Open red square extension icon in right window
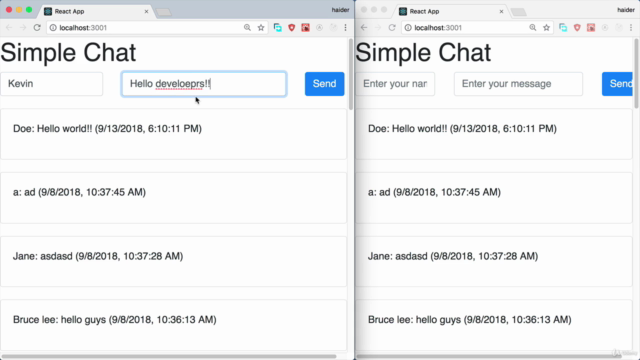Viewport: 640px width, 360px height. 591,28
